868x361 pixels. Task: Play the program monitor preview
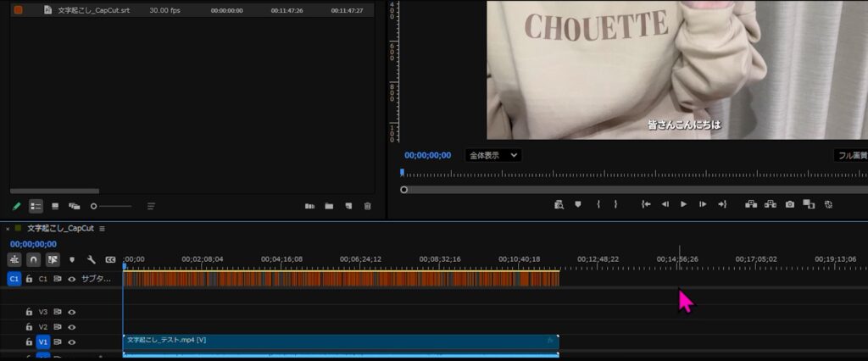683,204
